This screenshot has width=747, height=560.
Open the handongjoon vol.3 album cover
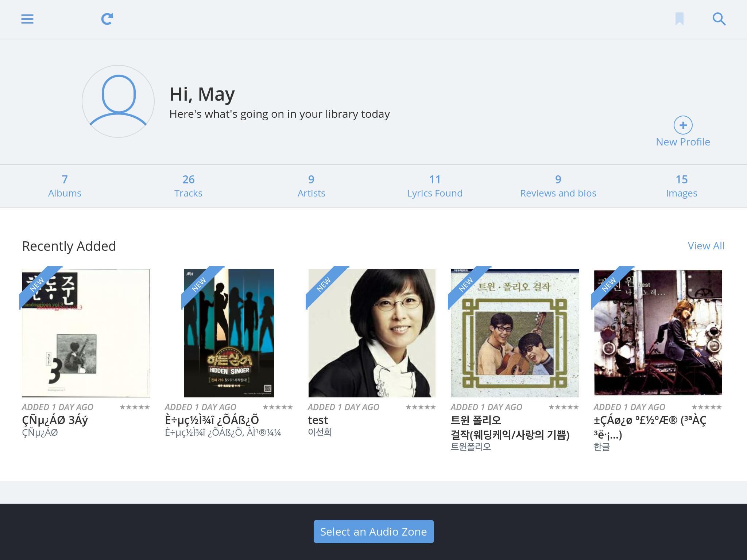86,333
